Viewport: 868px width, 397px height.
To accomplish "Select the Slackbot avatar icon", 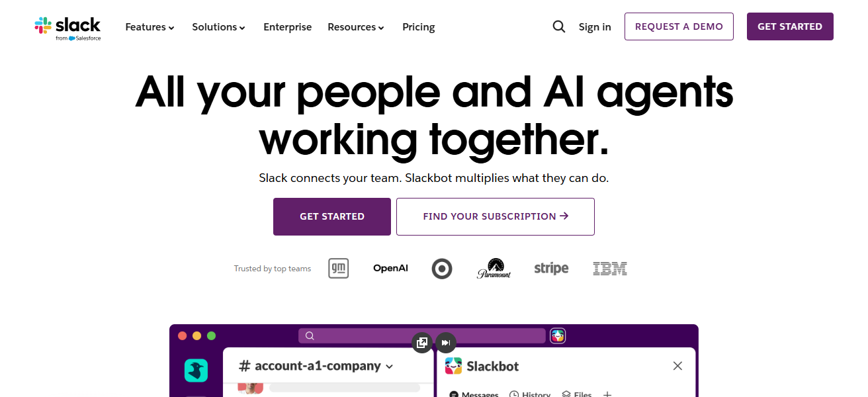I will (x=455, y=366).
